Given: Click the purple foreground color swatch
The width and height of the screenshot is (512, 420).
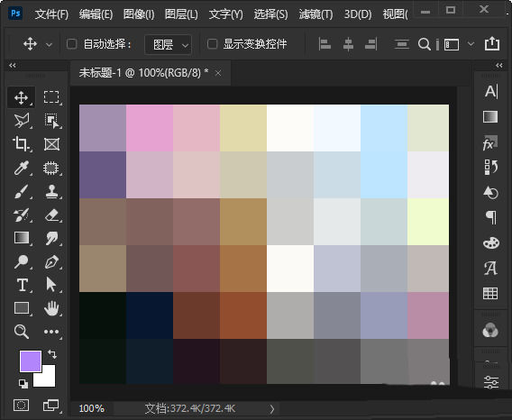Looking at the screenshot, I should click(31, 361).
